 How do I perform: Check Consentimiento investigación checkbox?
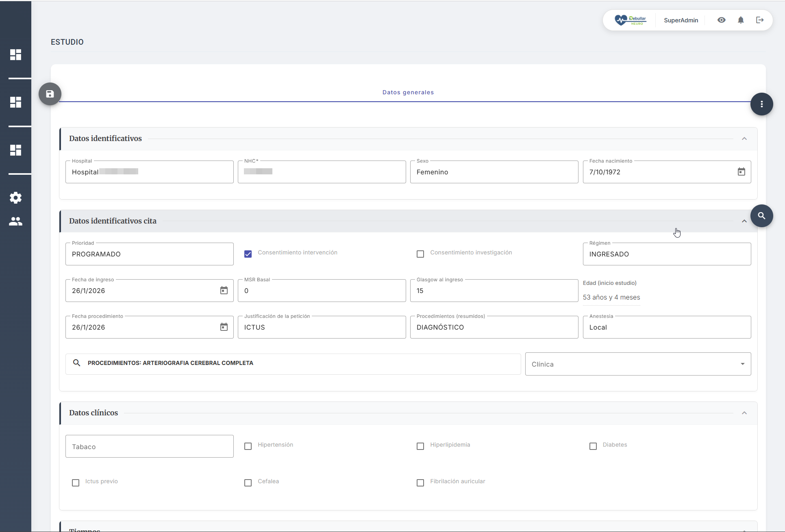[x=420, y=254]
